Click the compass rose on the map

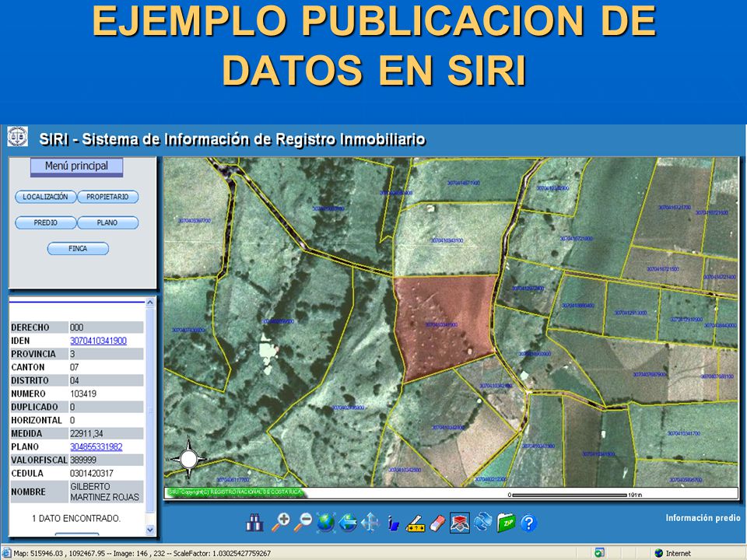click(188, 459)
